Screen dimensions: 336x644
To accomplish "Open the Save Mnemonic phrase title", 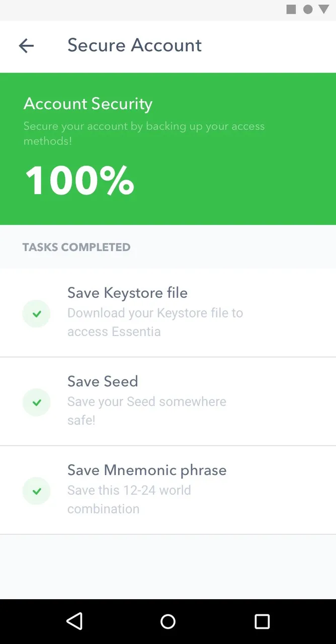I will point(147,470).
